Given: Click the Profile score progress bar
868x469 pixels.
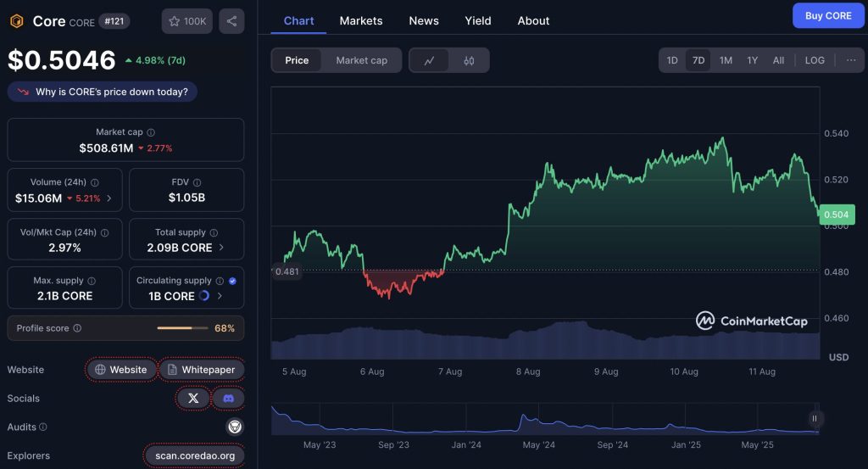Looking at the screenshot, I should (x=182, y=328).
